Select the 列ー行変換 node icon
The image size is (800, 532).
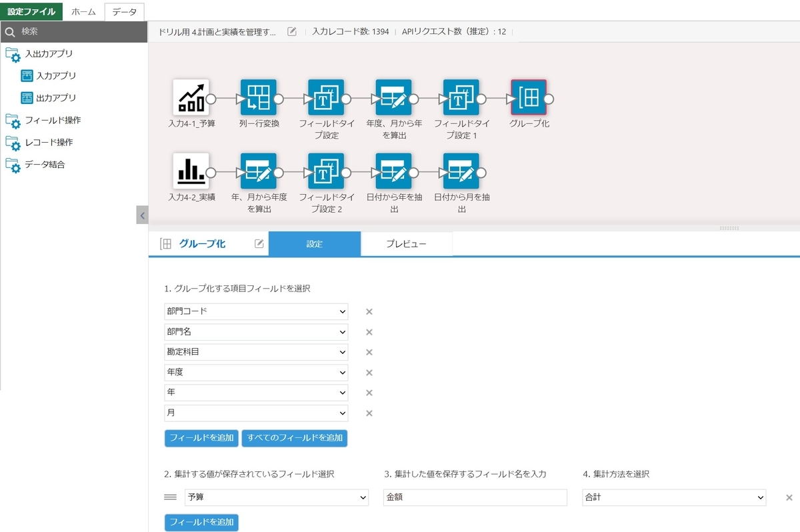point(259,98)
